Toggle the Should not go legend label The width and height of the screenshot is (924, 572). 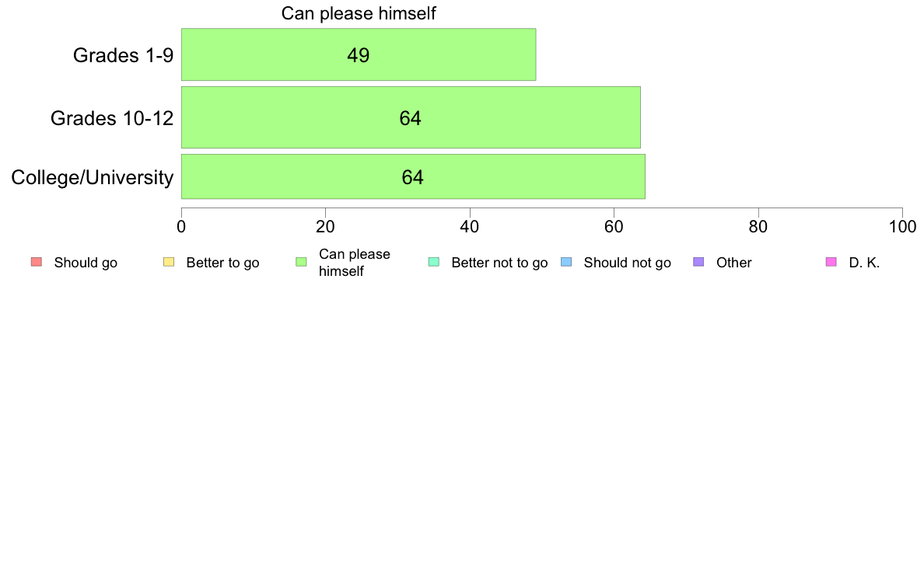[x=627, y=263]
